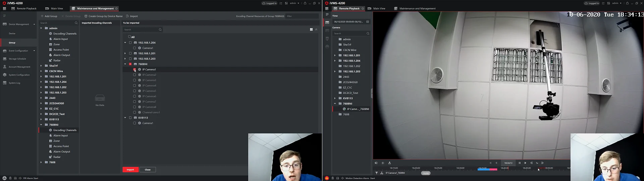Collapse 192.168.1.204 in To be Imported list
This screenshot has height=181, width=644.
coord(125,43)
